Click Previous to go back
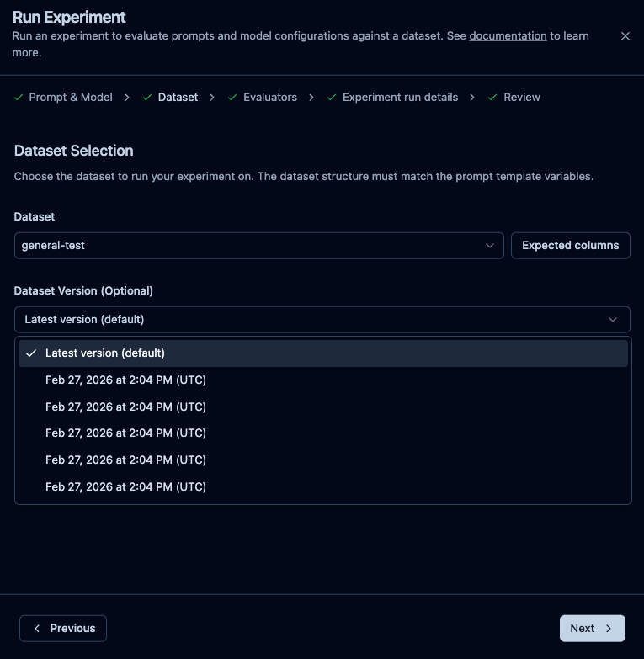644x659 pixels. pyautogui.click(x=63, y=628)
